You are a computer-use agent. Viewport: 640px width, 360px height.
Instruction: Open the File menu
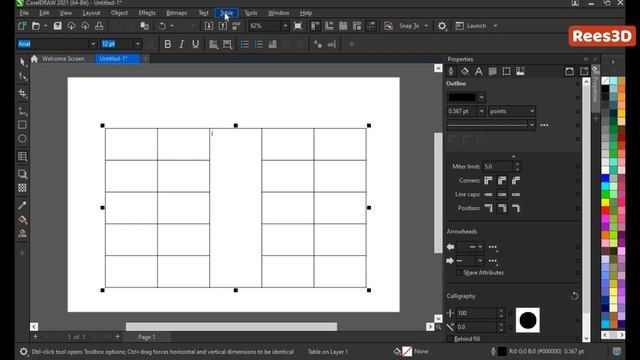[24, 13]
